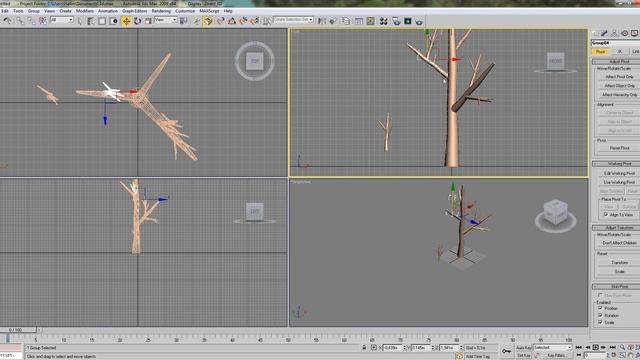Screen dimensions: 640x360
Task: Toggle the Angle Snap icon
Action: [x=232, y=21]
